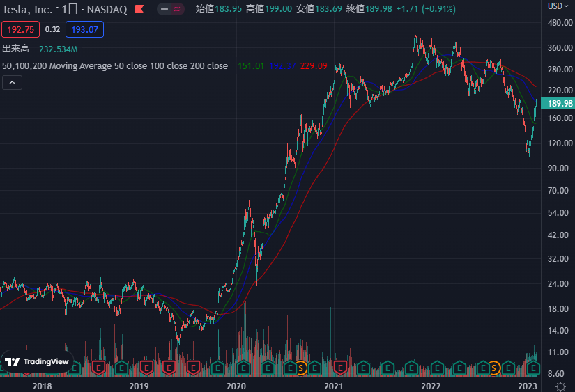Viewport: 575px width, 392px height.
Task: Select the 出来高 volume legend label
Action: (15, 49)
